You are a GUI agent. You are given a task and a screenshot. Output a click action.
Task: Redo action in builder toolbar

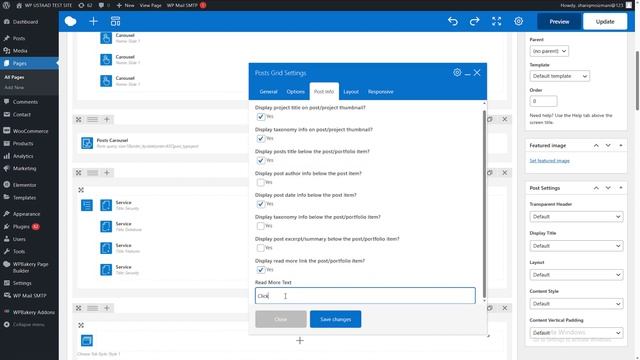(474, 21)
